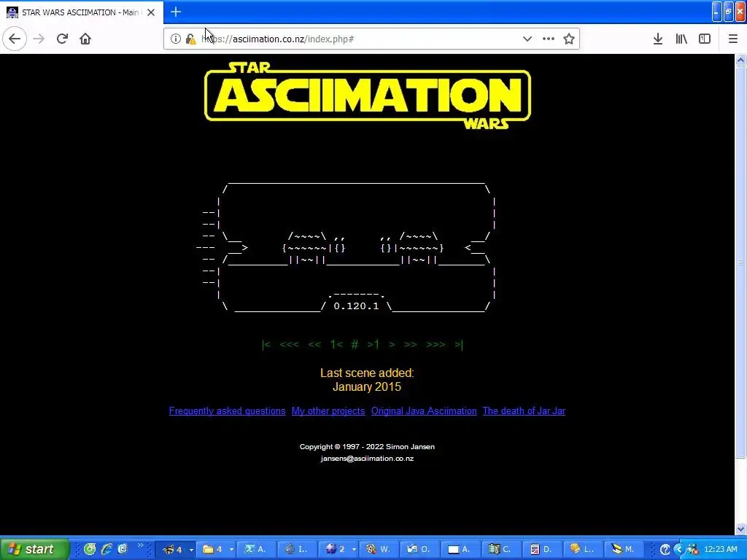Click the help question mark tray icon

pos(665,550)
